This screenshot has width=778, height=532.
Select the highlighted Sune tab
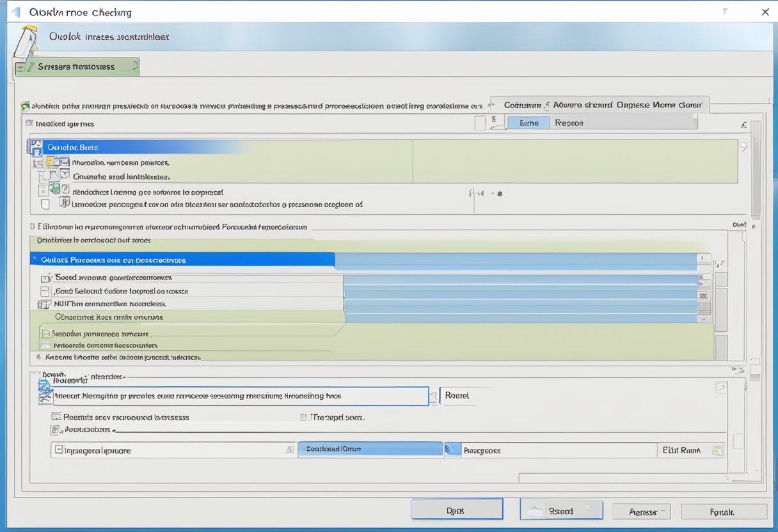[x=528, y=123]
